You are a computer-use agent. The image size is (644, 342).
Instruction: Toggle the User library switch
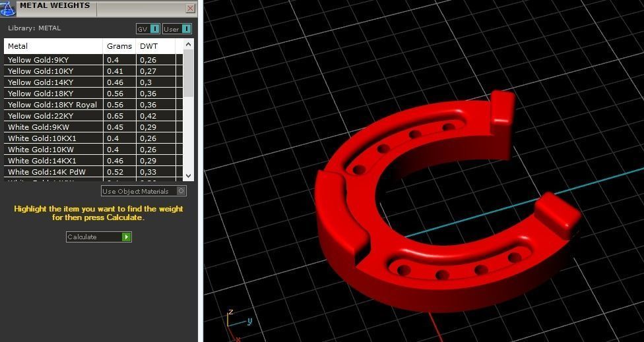(177, 29)
